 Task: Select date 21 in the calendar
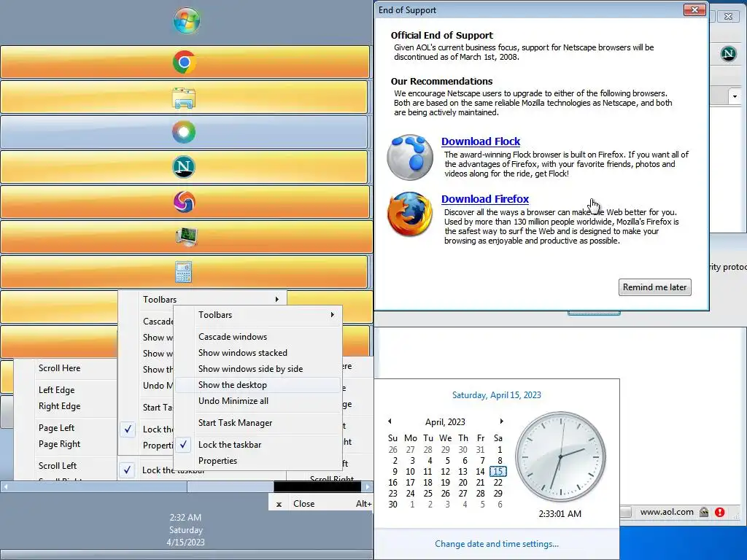click(480, 483)
